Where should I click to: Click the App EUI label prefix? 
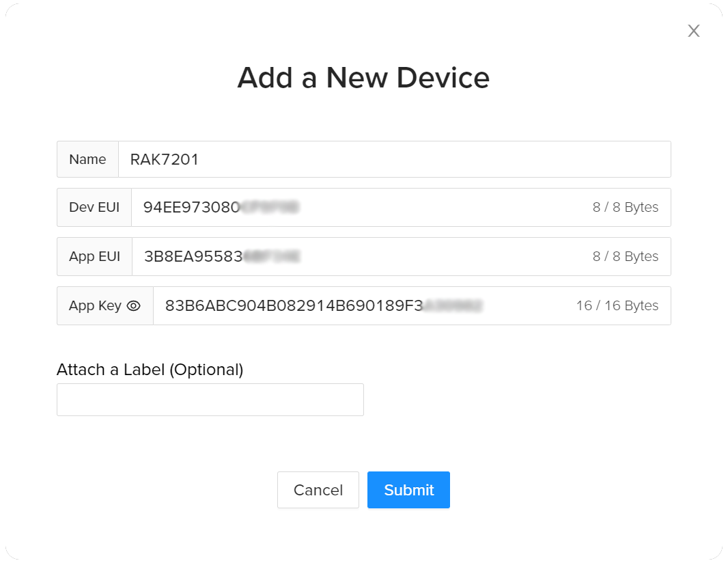point(94,257)
